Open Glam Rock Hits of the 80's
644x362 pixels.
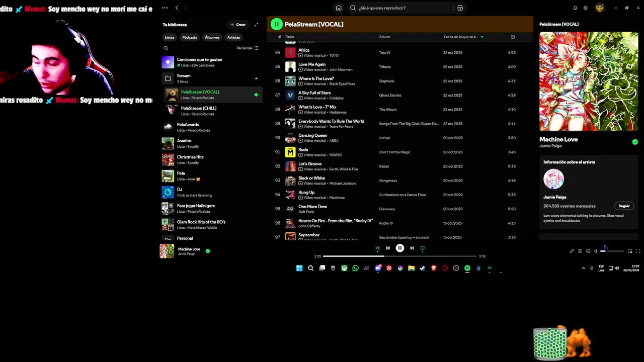click(211, 224)
